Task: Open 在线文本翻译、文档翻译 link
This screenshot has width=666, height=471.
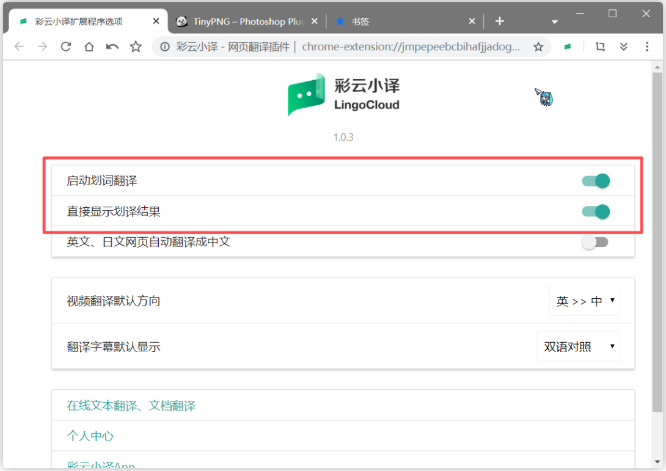Action: [x=131, y=405]
